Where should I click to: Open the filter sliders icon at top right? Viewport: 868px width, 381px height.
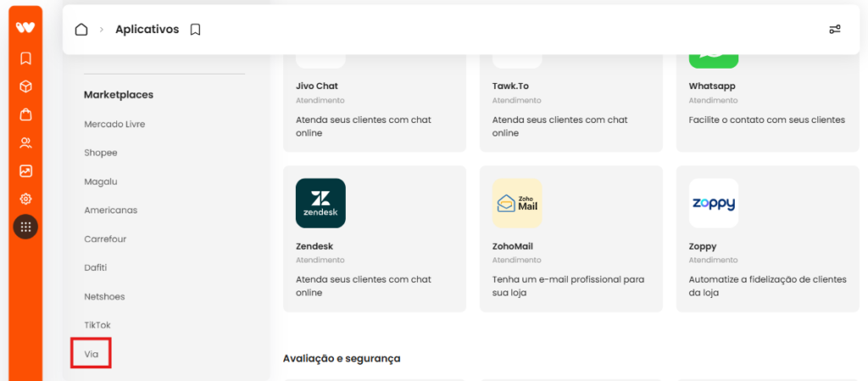click(x=835, y=30)
